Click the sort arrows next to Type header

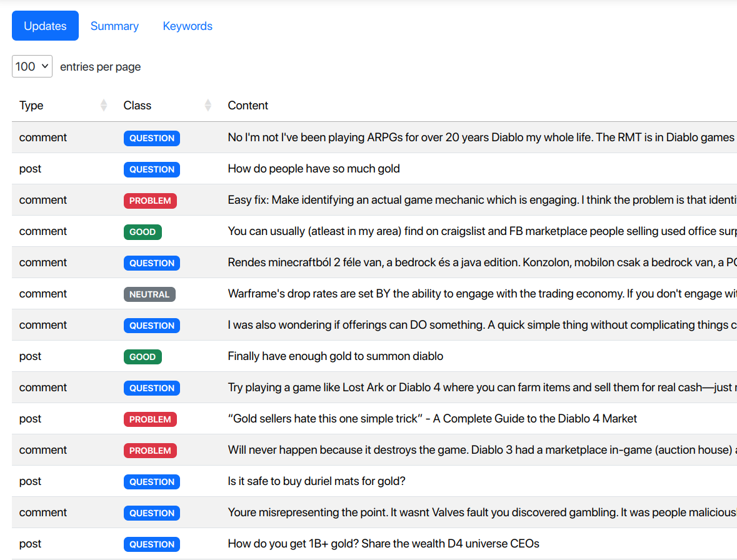[103, 105]
